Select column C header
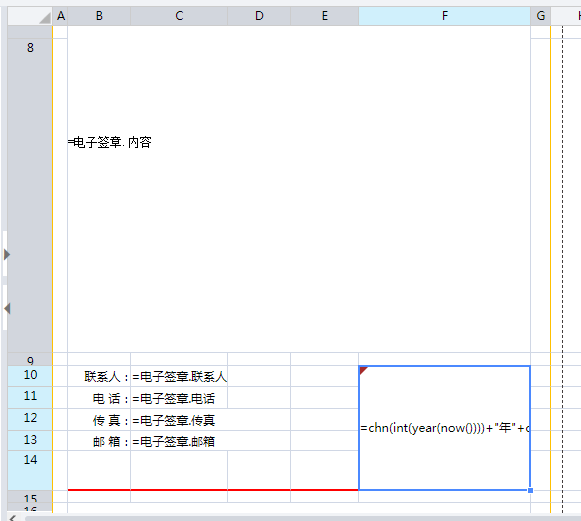Screen dimensions: 581x521 [x=179, y=16]
